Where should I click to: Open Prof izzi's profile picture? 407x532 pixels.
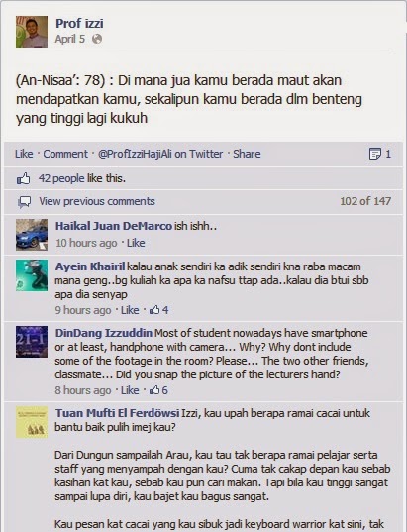pos(32,32)
